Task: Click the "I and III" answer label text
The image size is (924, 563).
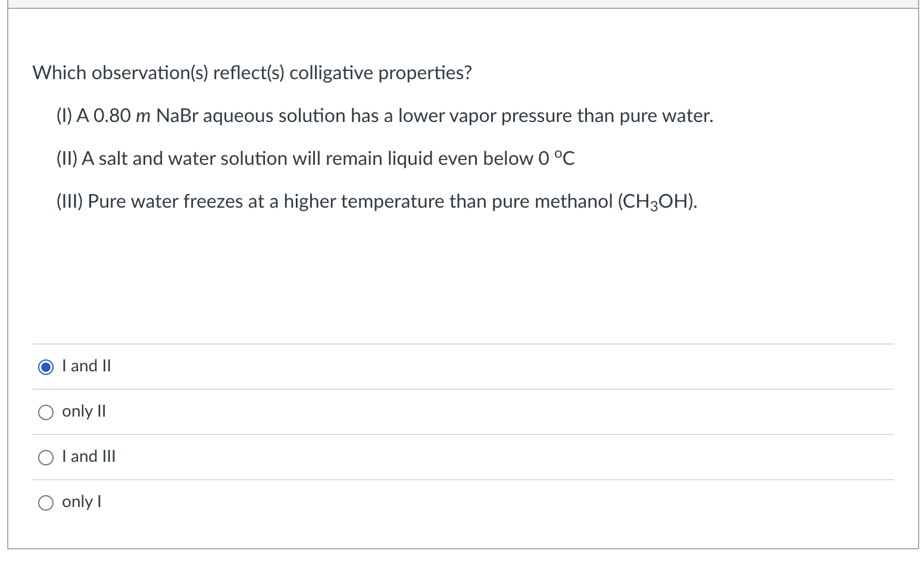Action: pos(89,456)
